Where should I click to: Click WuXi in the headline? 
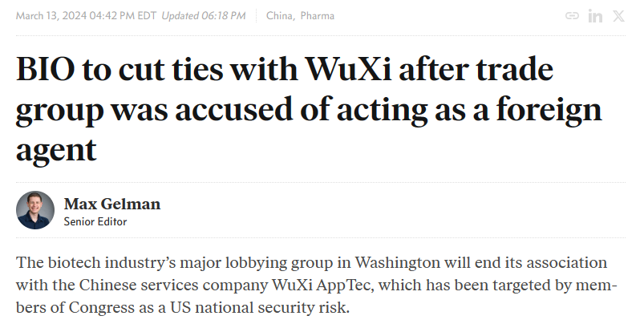[348, 68]
